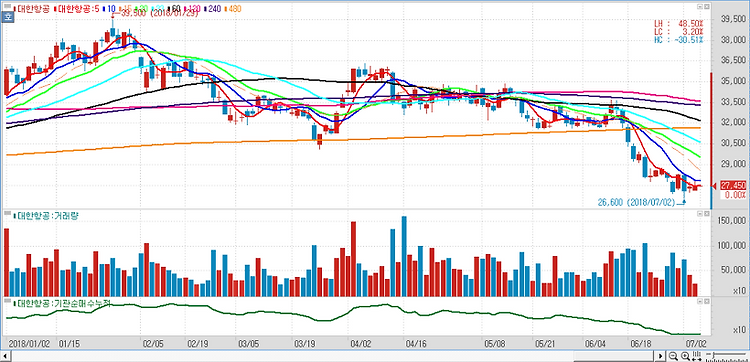Click the zoom-in magnifier icon

point(685,356)
